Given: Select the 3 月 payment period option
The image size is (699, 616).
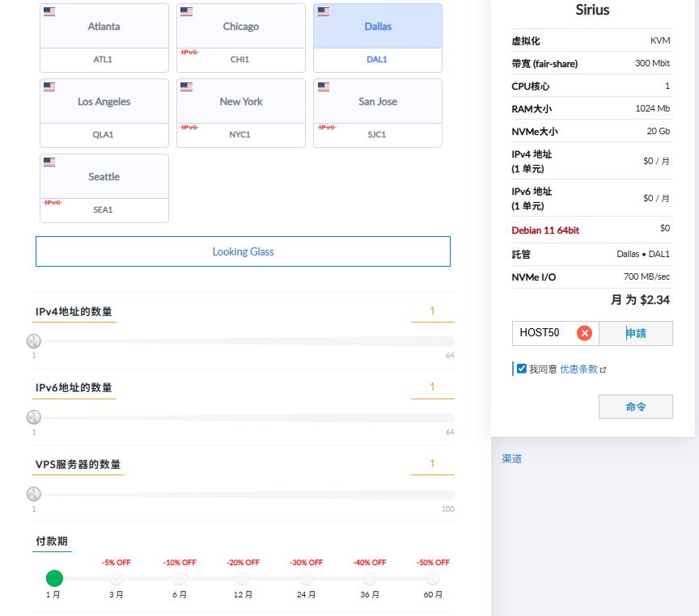Looking at the screenshot, I should coord(116,579).
